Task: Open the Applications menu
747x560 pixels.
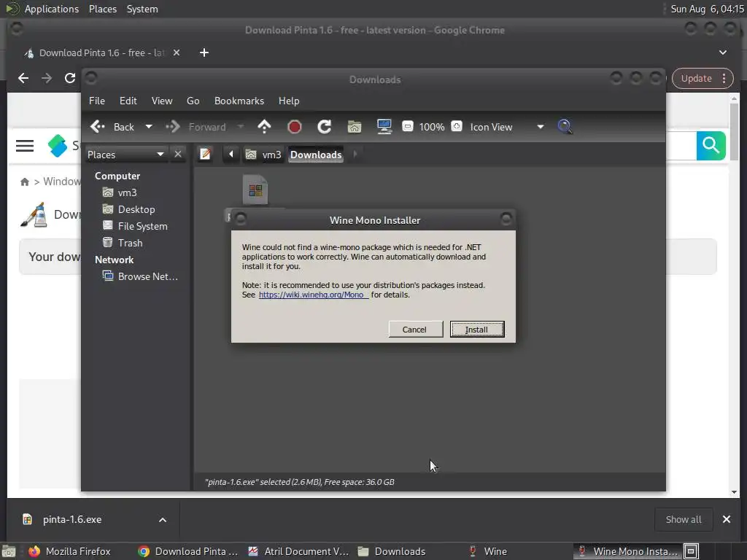Action: tap(52, 9)
